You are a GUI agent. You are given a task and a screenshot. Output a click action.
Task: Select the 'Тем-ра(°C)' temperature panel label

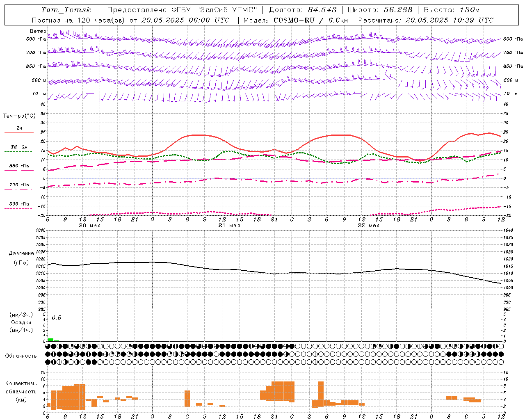pyautogui.click(x=19, y=116)
